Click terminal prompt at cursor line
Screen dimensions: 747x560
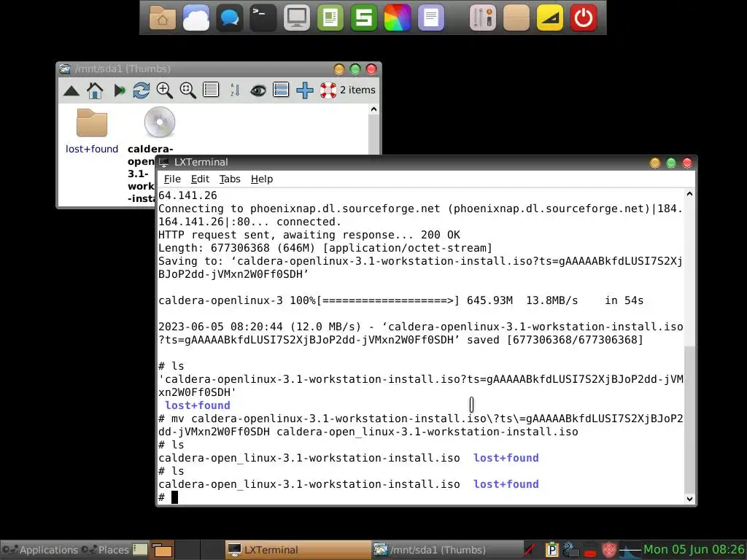click(174, 497)
